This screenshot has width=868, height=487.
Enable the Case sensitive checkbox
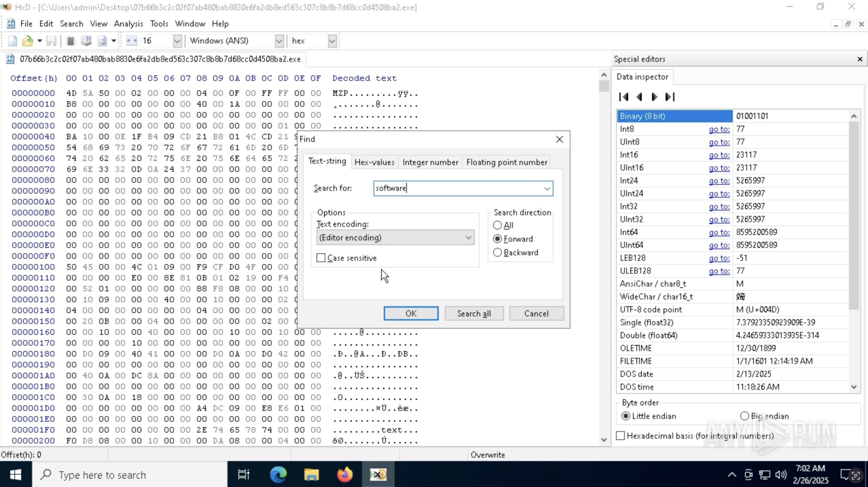pyautogui.click(x=321, y=258)
